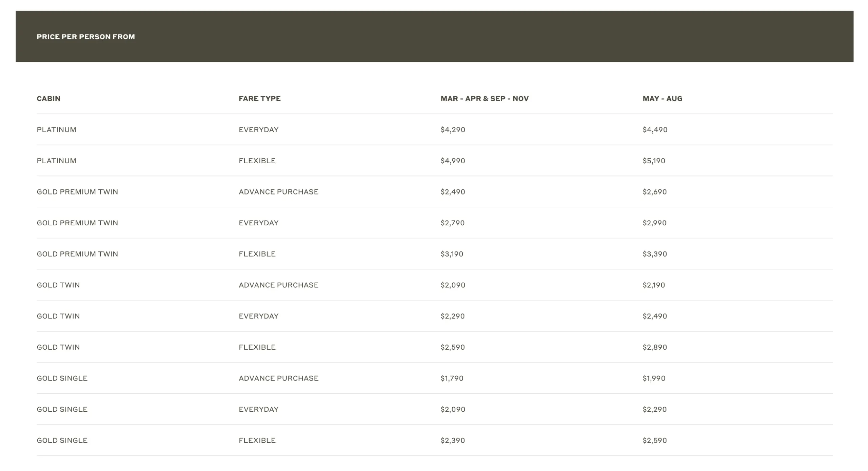
Task: Select the $2,290 Gold Twin Everyday price
Action: pos(453,316)
